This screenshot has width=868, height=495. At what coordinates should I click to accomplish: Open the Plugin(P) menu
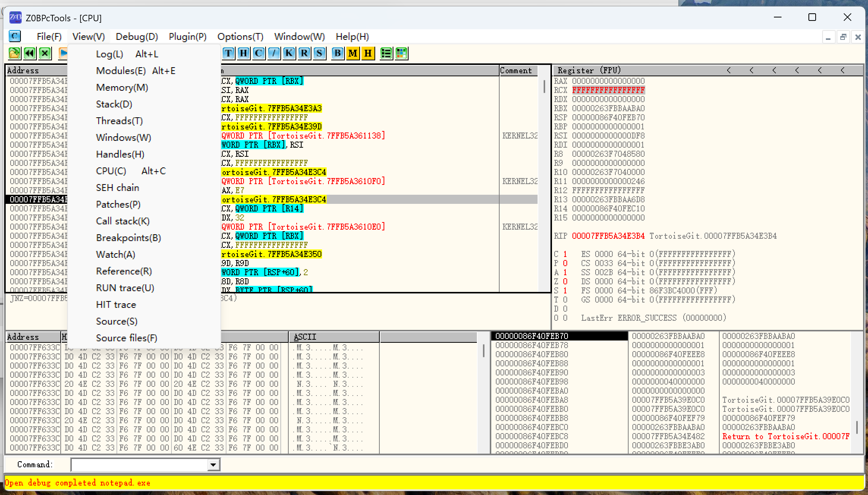coord(188,36)
